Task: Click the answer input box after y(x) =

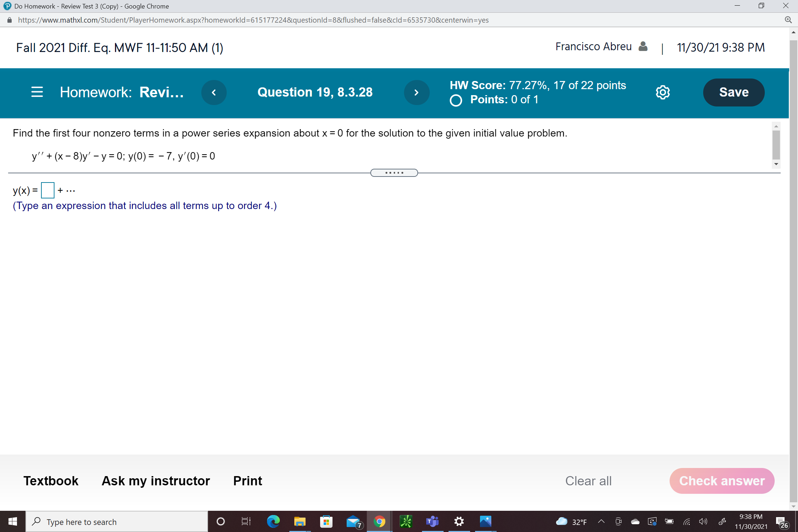Action: point(47,190)
